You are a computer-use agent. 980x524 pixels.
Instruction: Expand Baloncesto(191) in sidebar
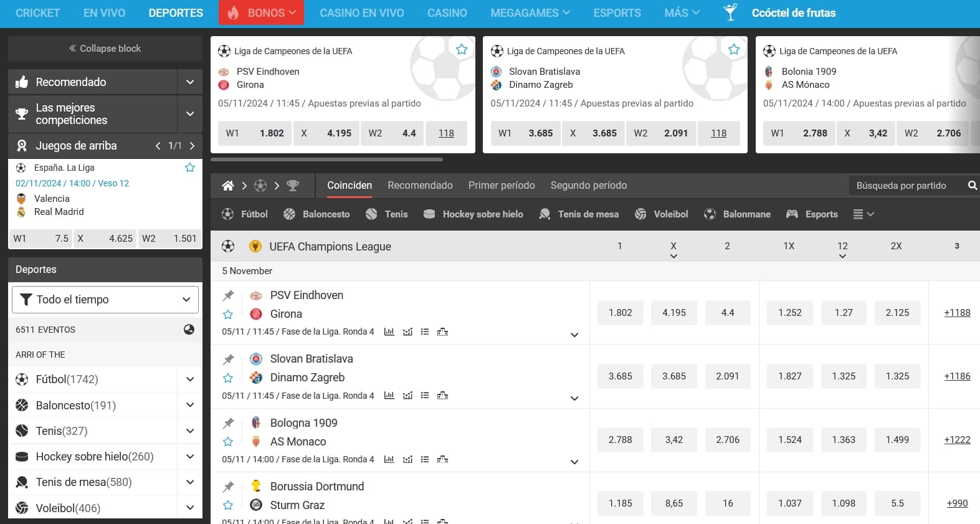click(190, 406)
